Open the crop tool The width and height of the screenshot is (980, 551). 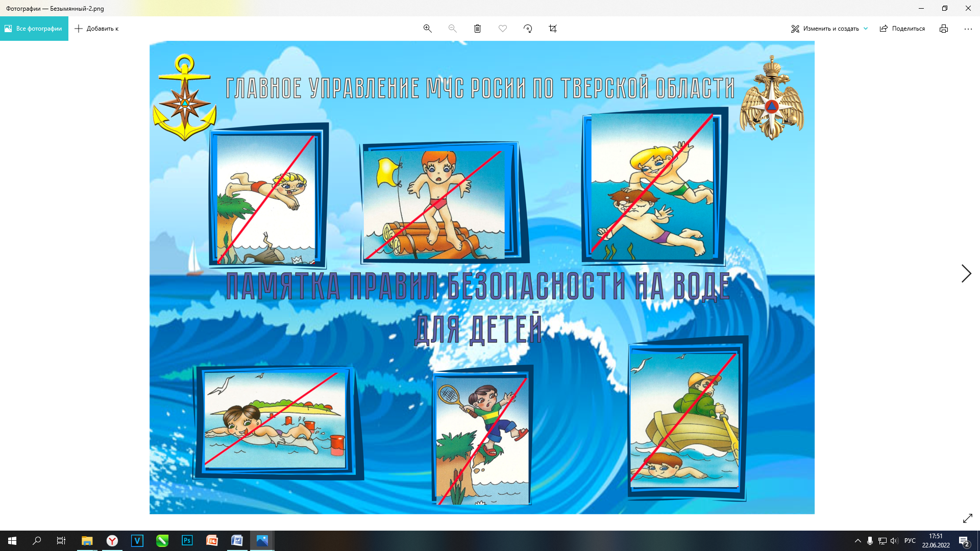click(x=553, y=29)
